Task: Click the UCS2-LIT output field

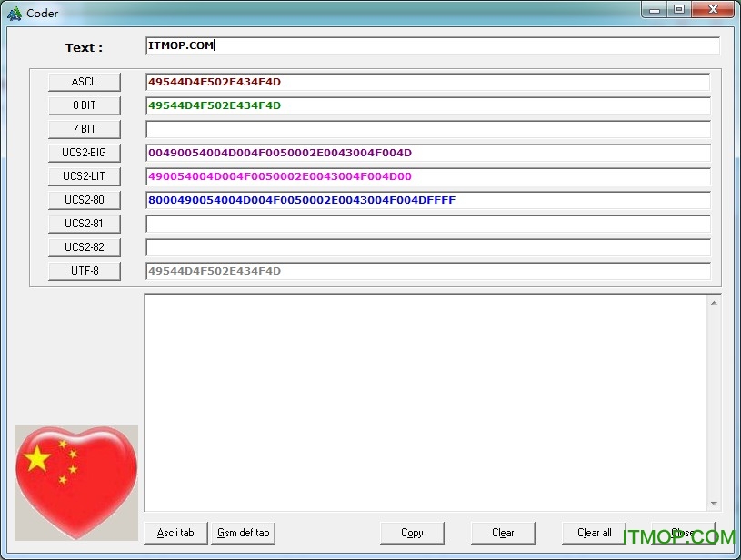Action: click(x=427, y=176)
